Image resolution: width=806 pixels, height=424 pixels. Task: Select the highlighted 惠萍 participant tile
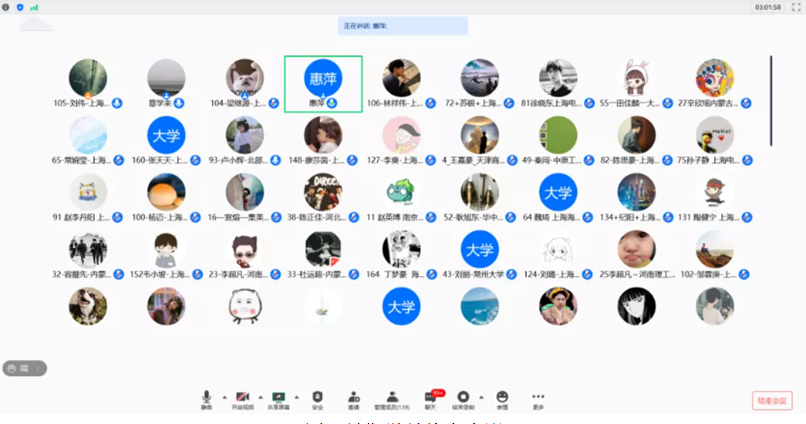coord(323,83)
